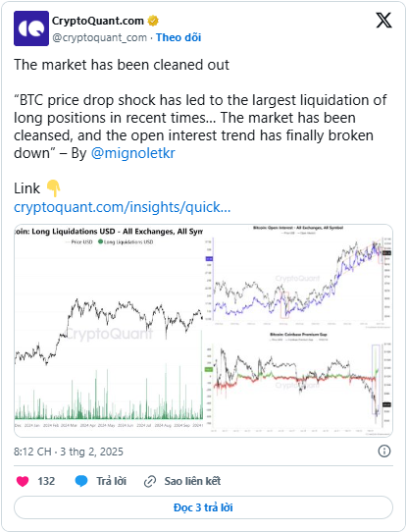The image size is (407, 532).
Task: Open Đọc 3 trả lời replies button
Action: [x=203, y=507]
